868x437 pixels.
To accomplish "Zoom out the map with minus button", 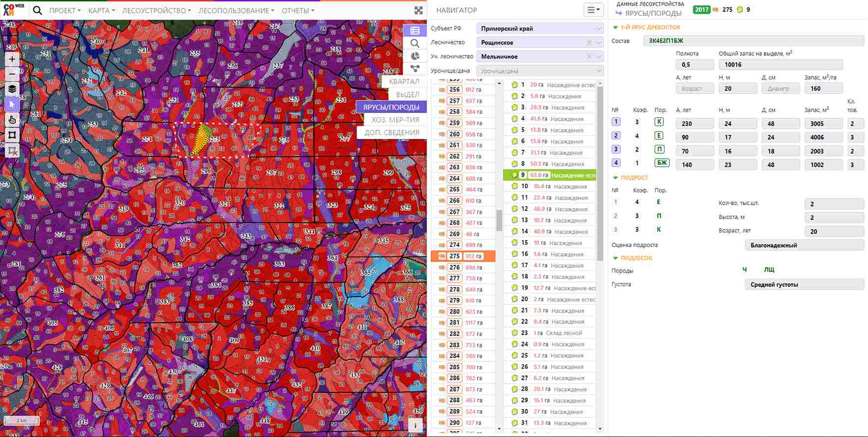I will pyautogui.click(x=12, y=74).
